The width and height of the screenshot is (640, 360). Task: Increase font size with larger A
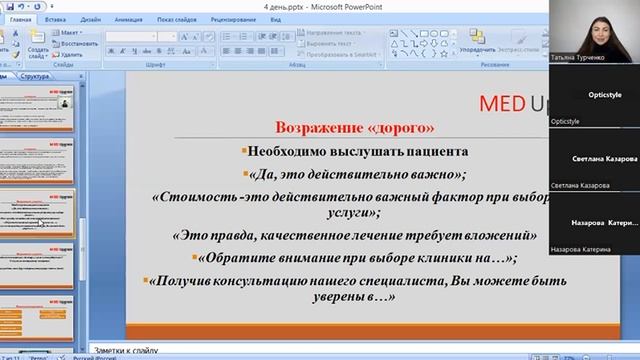(x=184, y=37)
